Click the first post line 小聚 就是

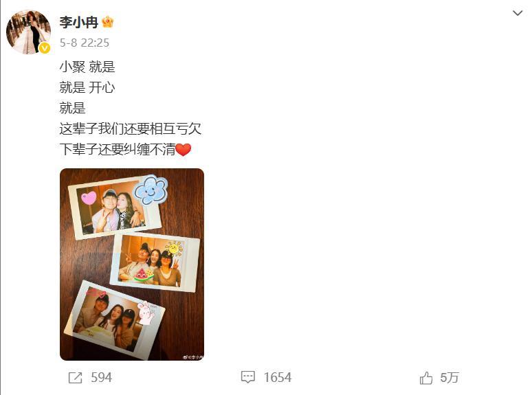[x=87, y=67]
